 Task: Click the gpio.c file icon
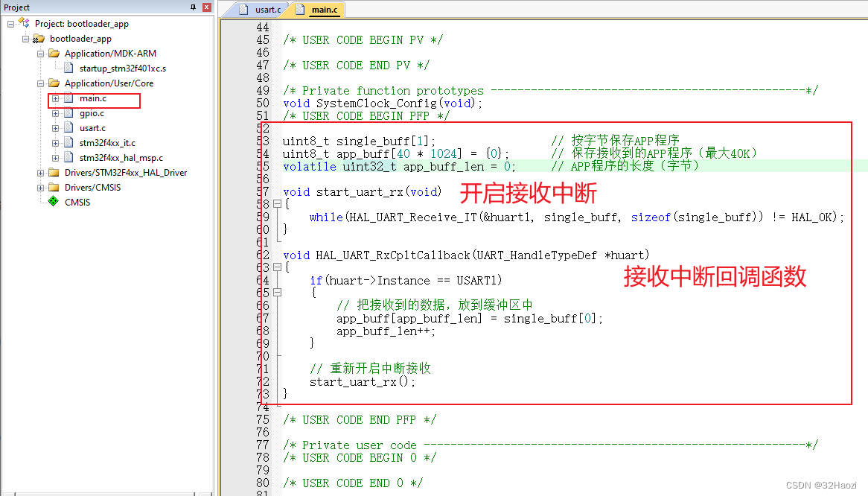[x=69, y=113]
